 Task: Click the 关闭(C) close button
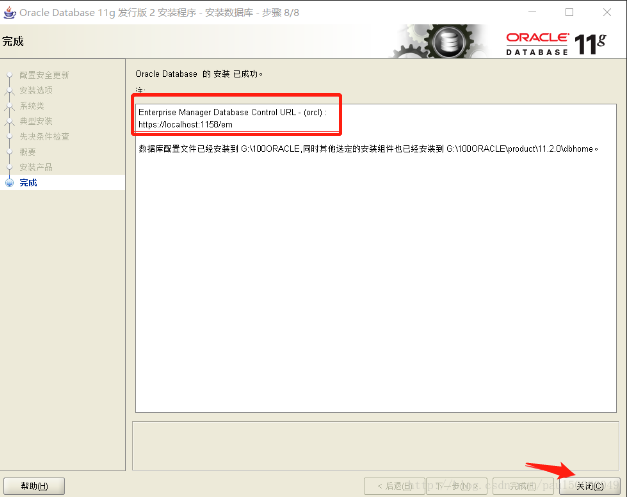(590, 486)
